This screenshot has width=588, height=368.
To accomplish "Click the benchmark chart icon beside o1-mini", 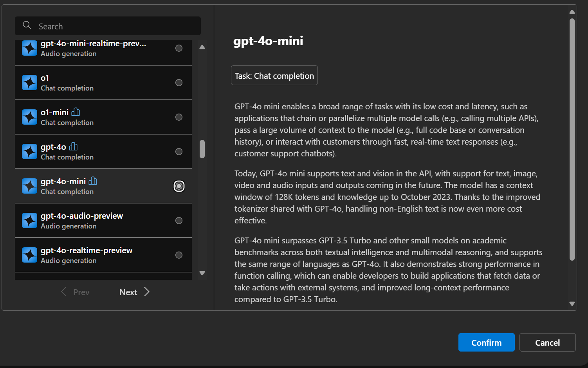I will click(76, 112).
